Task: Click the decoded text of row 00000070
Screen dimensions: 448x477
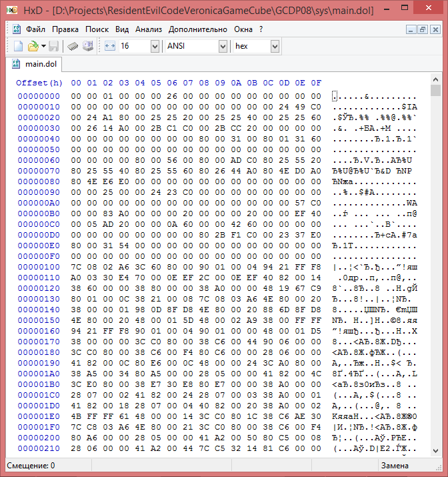Action: 372,171
